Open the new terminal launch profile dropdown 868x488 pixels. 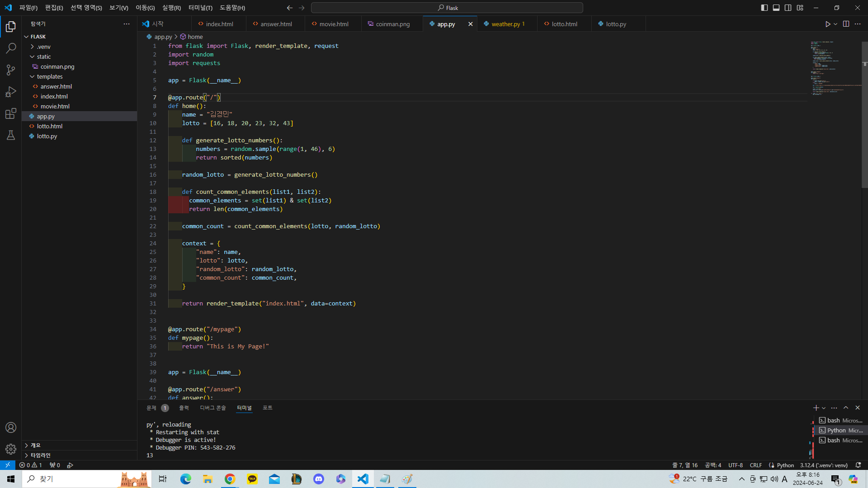[x=824, y=408]
